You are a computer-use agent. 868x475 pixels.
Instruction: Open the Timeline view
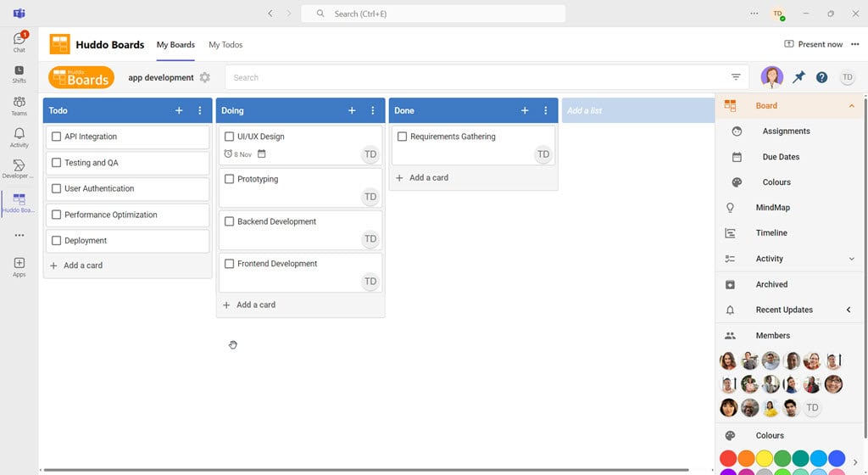[771, 233]
